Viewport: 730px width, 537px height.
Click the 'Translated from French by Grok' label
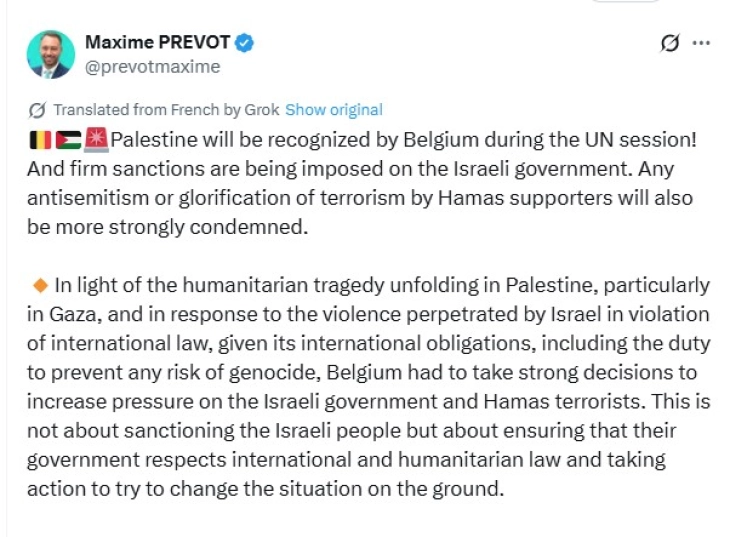click(166, 110)
